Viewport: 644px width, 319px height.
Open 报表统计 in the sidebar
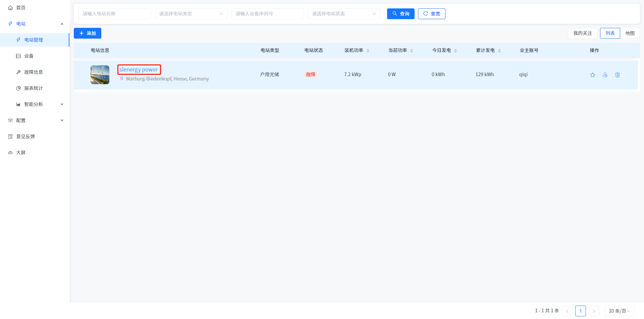pos(34,88)
